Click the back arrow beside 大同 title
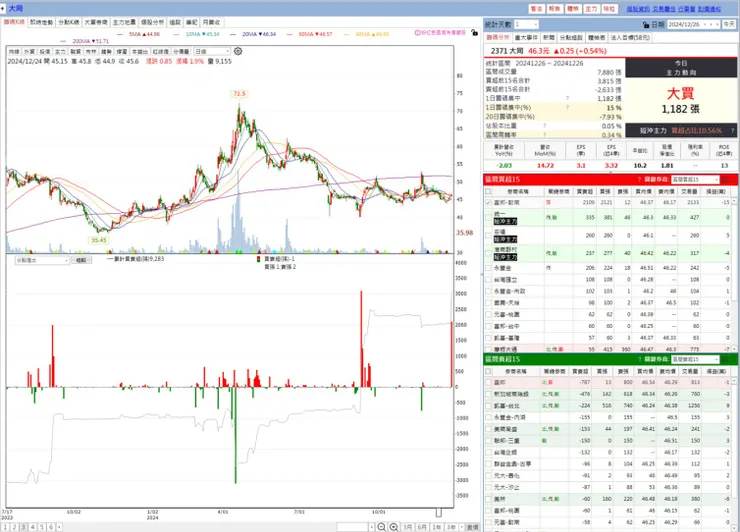Screen dimensions: 740x532 coord(3,8)
